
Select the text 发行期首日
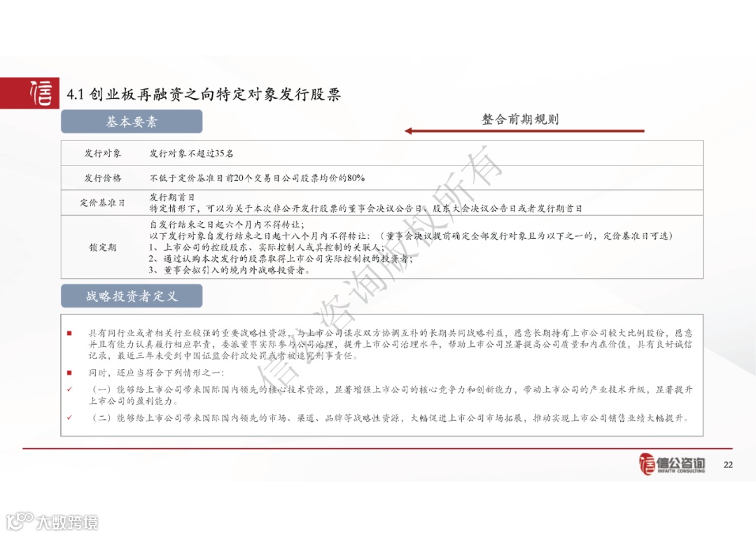pyautogui.click(x=171, y=198)
